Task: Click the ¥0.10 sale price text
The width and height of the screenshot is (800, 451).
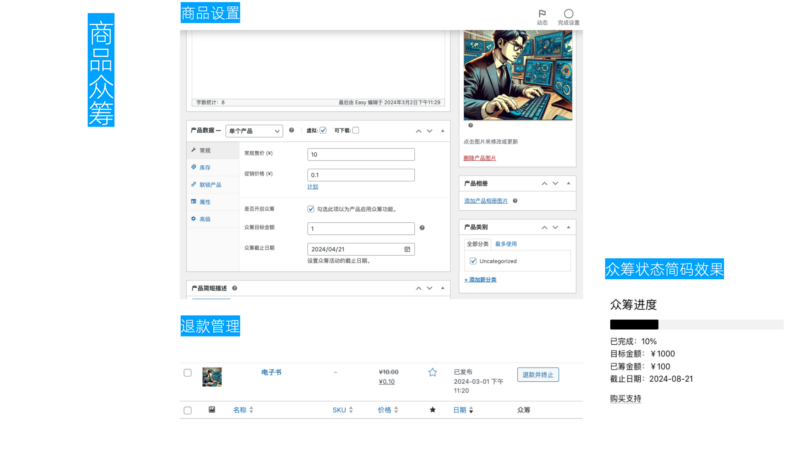Action: pyautogui.click(x=387, y=382)
